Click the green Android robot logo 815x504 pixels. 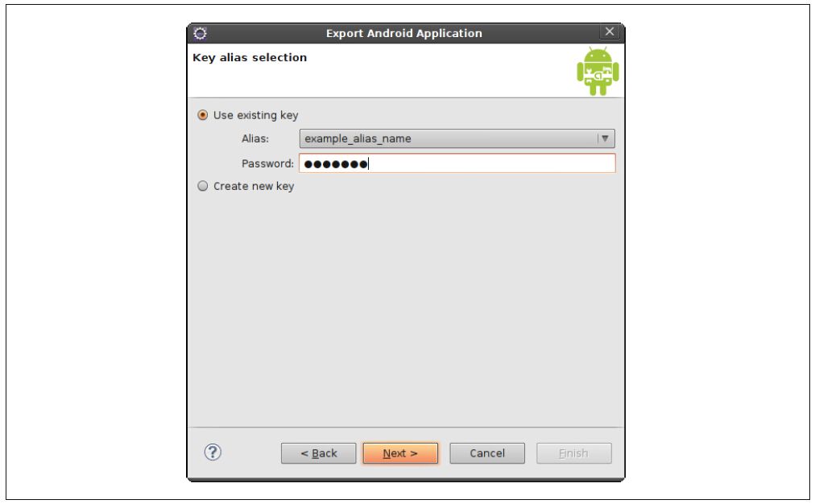point(598,71)
